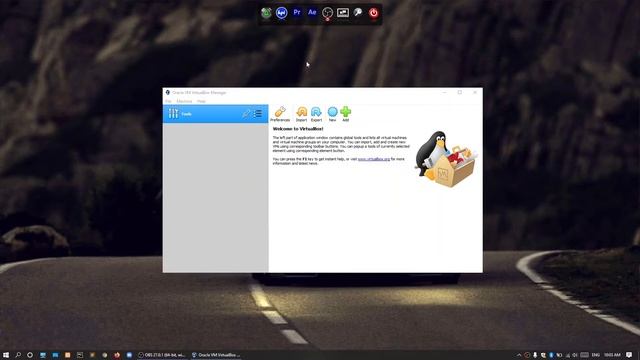
Task: Switch ENG input language indicator
Action: (596, 355)
